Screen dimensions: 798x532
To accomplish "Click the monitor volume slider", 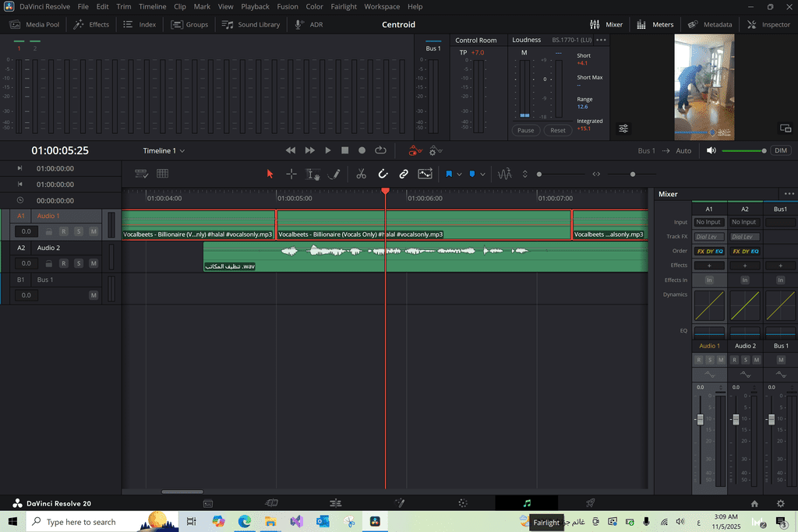I will [742, 150].
